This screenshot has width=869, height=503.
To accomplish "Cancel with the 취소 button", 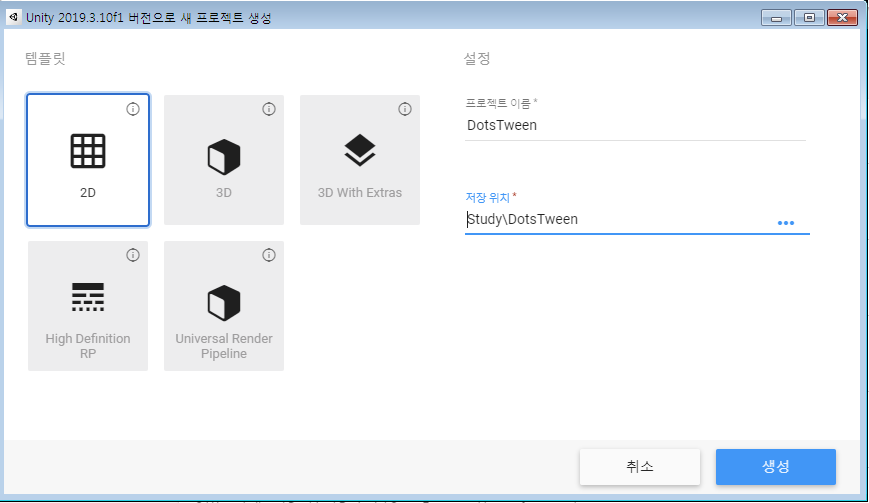I will [x=640, y=467].
